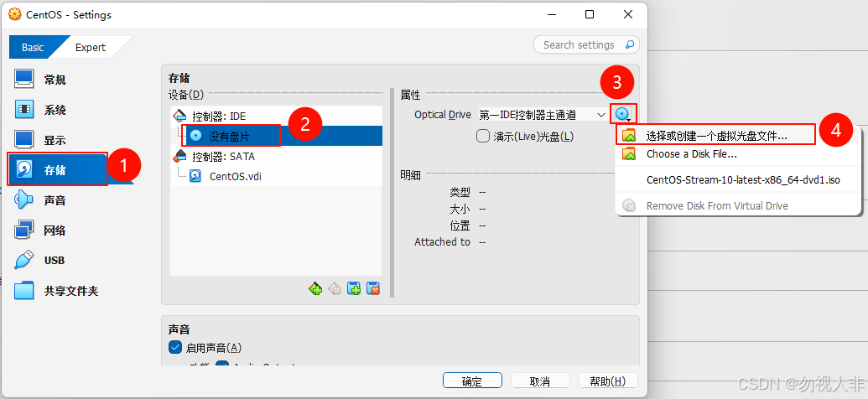Click the 属性 attributes heading

coord(410,96)
